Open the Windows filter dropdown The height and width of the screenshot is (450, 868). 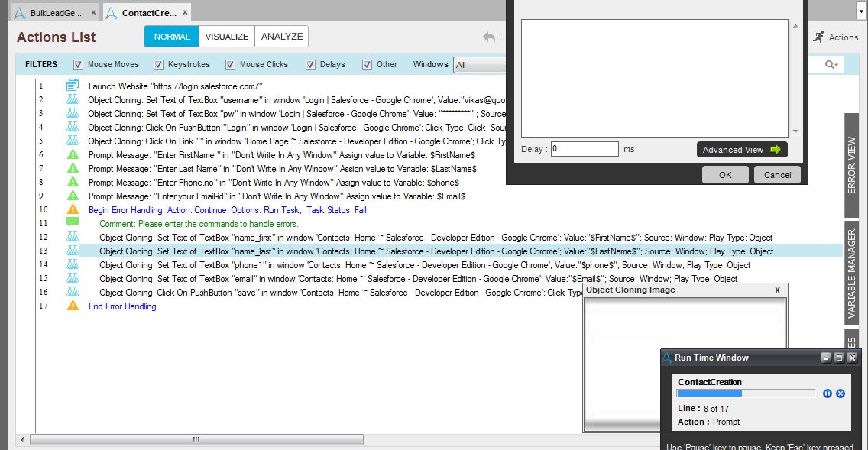480,65
